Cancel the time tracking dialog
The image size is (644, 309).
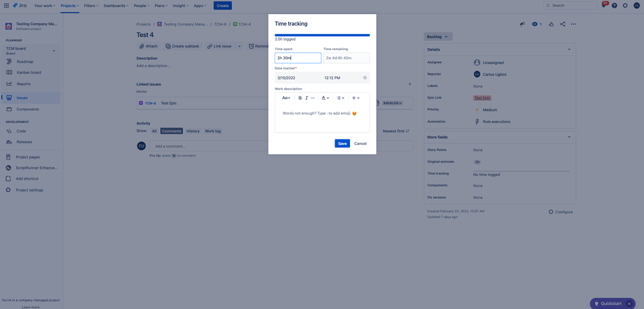(x=360, y=144)
